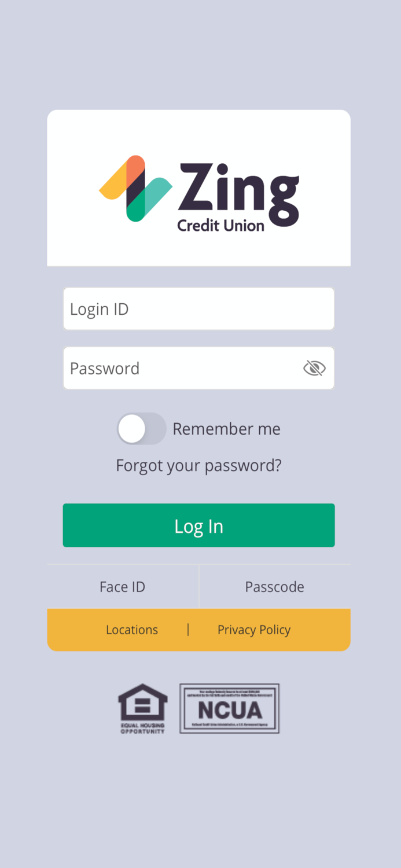View the Privacy Policy
This screenshot has height=868, width=401.
click(253, 629)
